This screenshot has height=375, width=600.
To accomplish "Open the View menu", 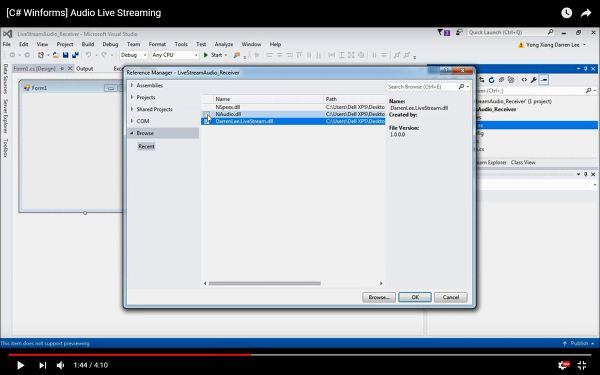I will (42, 44).
